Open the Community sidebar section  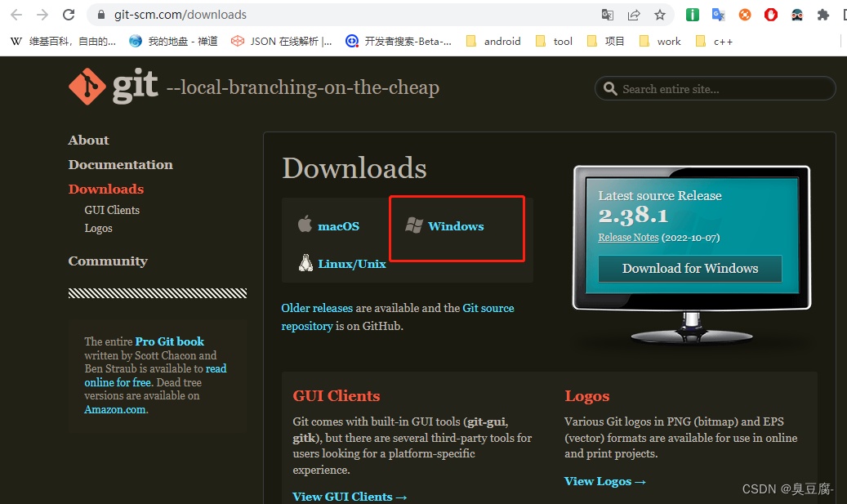108,261
